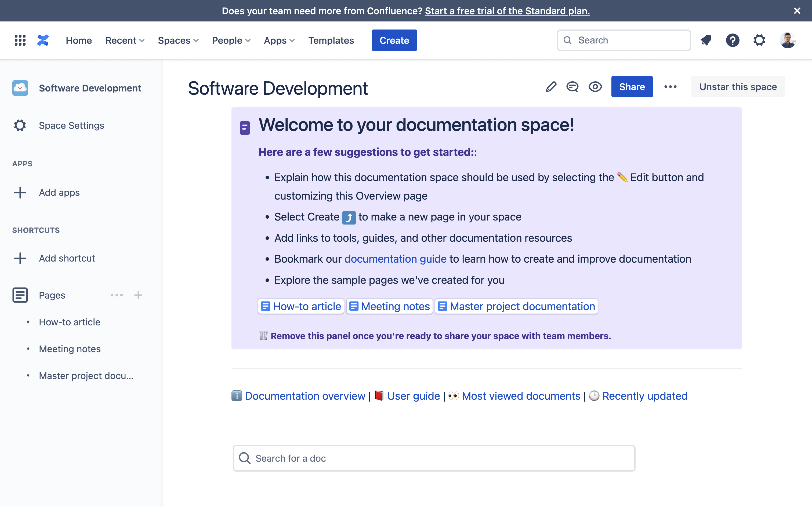This screenshot has height=507, width=812.
Task: Open the user profile avatar
Action: [787, 40]
